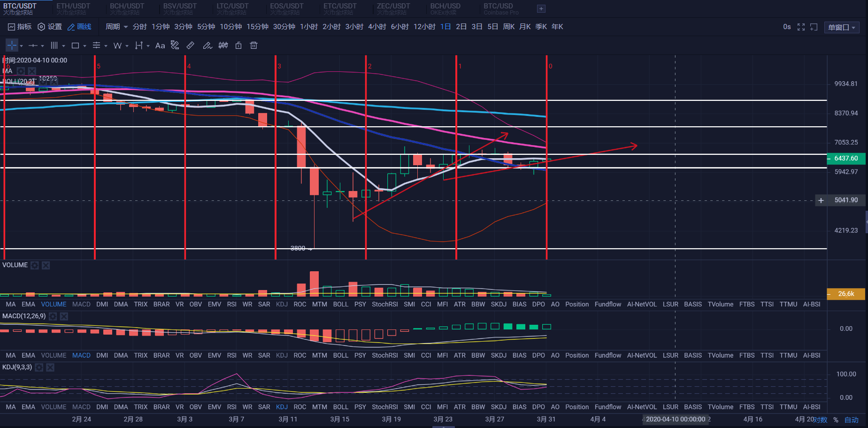Expand rectangle tool options arrow
The height and width of the screenshot is (428, 868).
pyautogui.click(x=84, y=46)
